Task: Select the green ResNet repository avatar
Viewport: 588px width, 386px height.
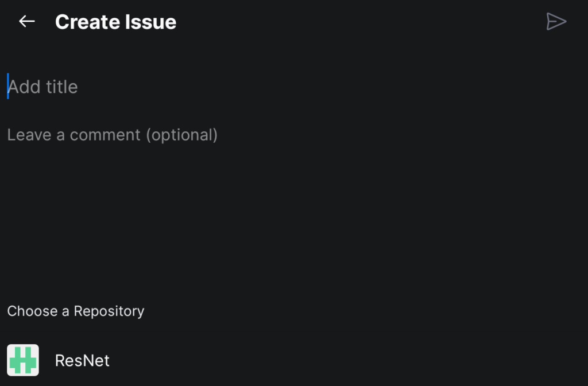Action: [24, 360]
